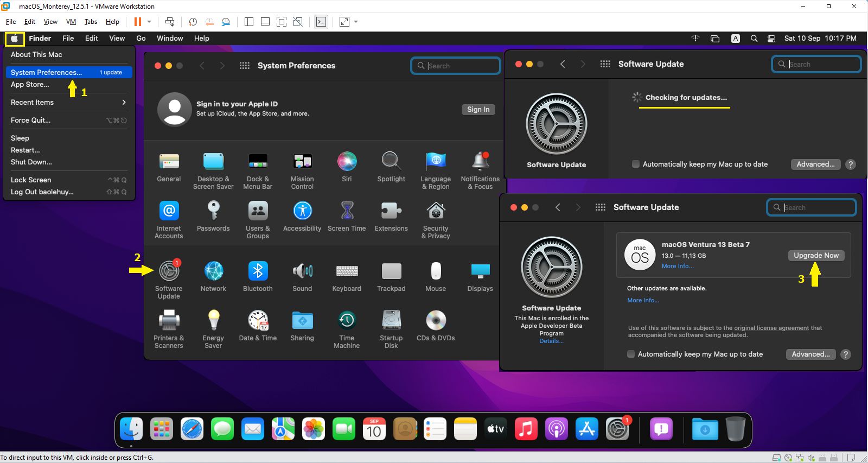Show all preferences grid button in System Preferences
The height and width of the screenshot is (463, 868).
245,66
